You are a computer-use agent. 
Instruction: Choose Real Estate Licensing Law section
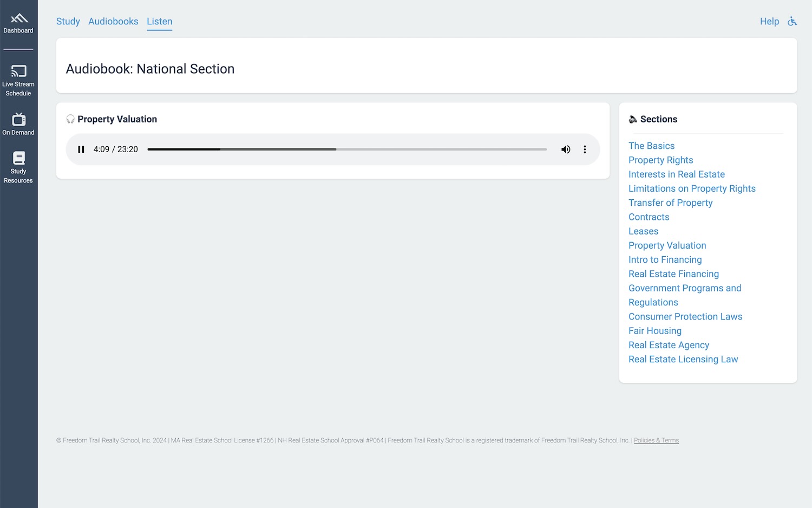tap(683, 360)
